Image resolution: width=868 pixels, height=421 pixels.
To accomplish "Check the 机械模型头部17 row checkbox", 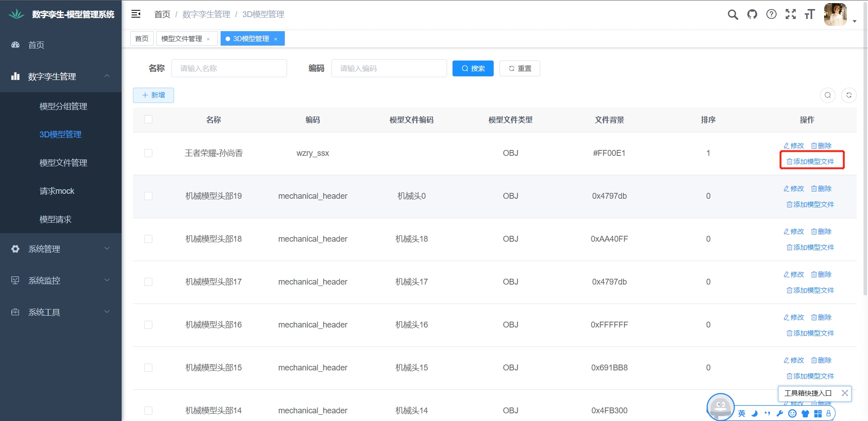I will coord(148,282).
